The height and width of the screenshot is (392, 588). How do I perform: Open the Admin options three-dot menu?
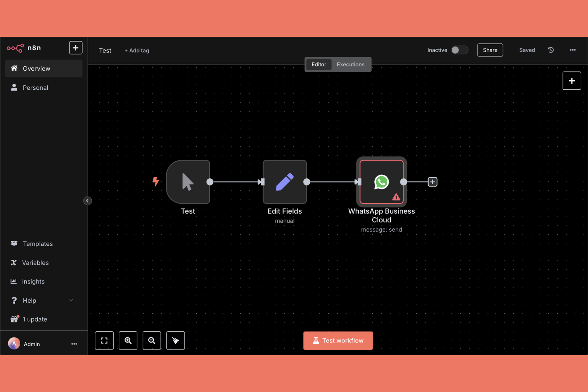pyautogui.click(x=74, y=344)
